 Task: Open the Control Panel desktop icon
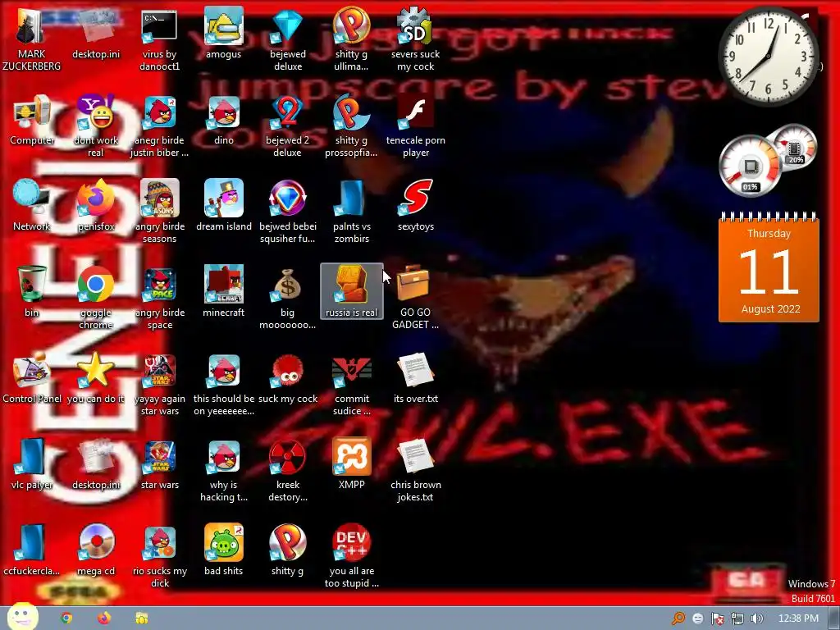pyautogui.click(x=31, y=378)
